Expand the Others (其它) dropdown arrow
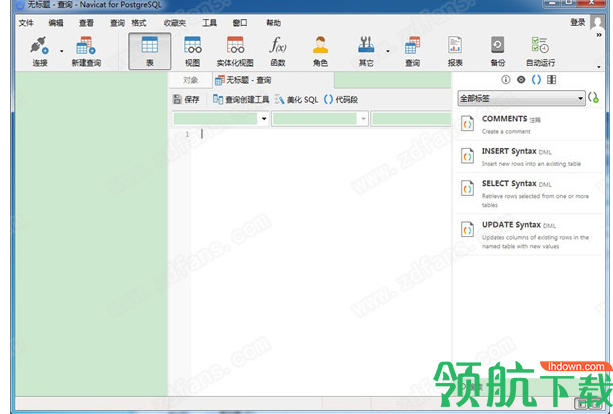Image resolution: width=613 pixels, height=414 pixels. coord(388,51)
